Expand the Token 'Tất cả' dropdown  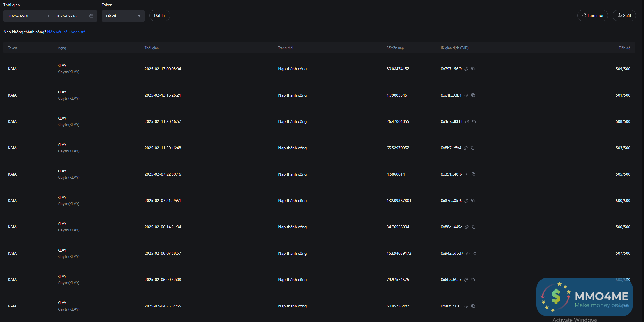click(123, 16)
